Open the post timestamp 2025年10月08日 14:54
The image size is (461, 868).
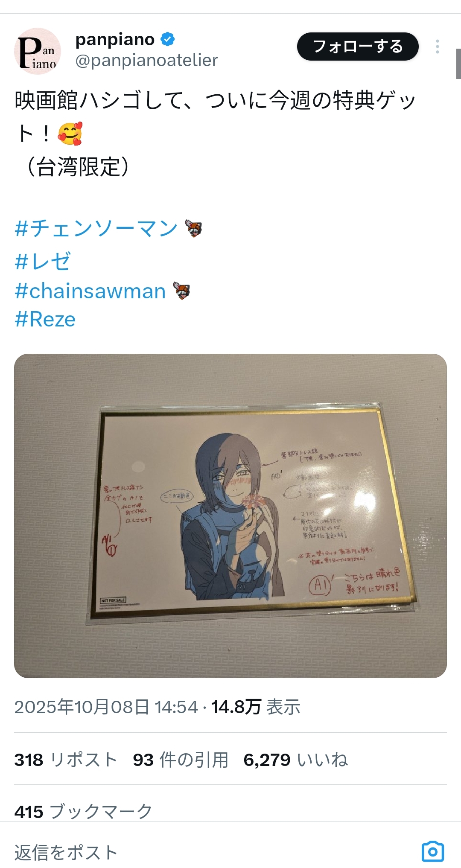(106, 707)
